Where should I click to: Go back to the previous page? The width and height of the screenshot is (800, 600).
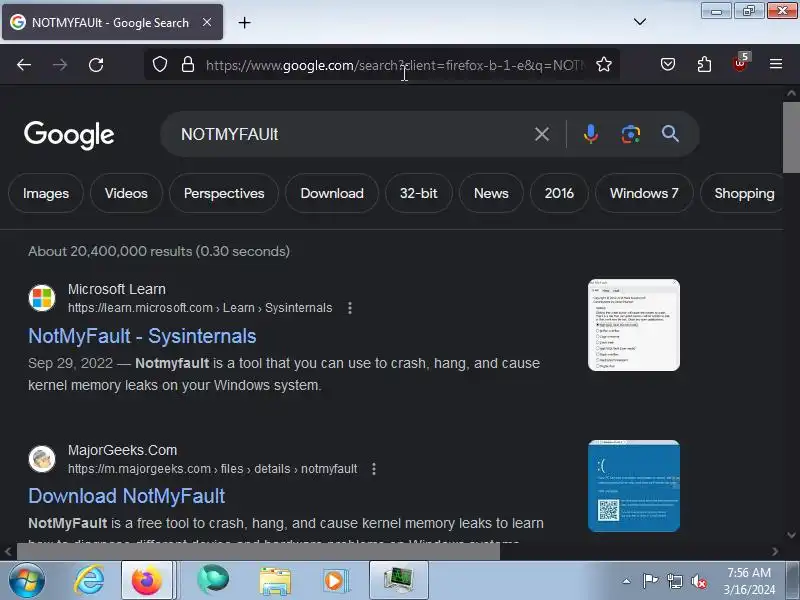(x=24, y=65)
